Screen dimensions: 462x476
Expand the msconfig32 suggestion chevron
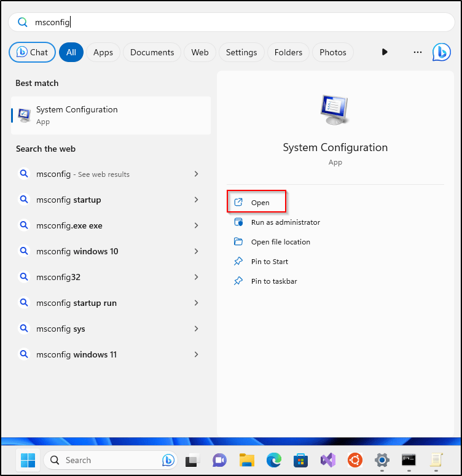[196, 277]
